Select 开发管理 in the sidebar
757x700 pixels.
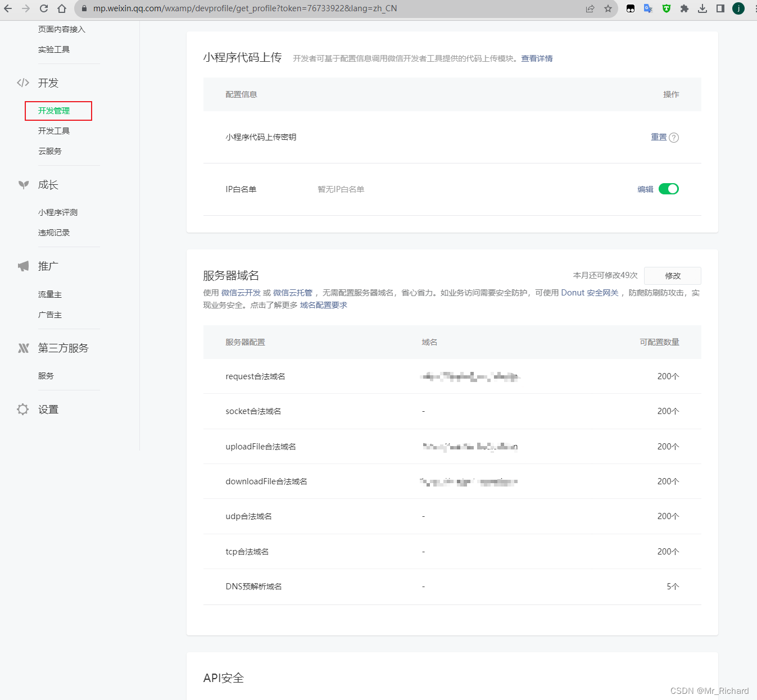(x=54, y=111)
